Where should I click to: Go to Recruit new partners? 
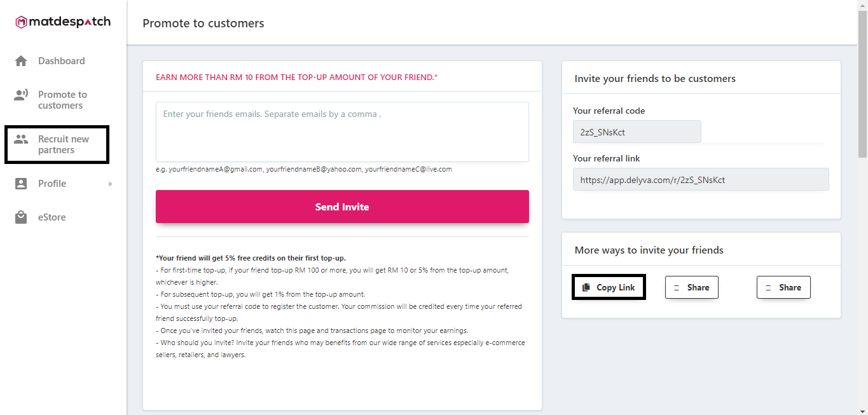click(57, 144)
